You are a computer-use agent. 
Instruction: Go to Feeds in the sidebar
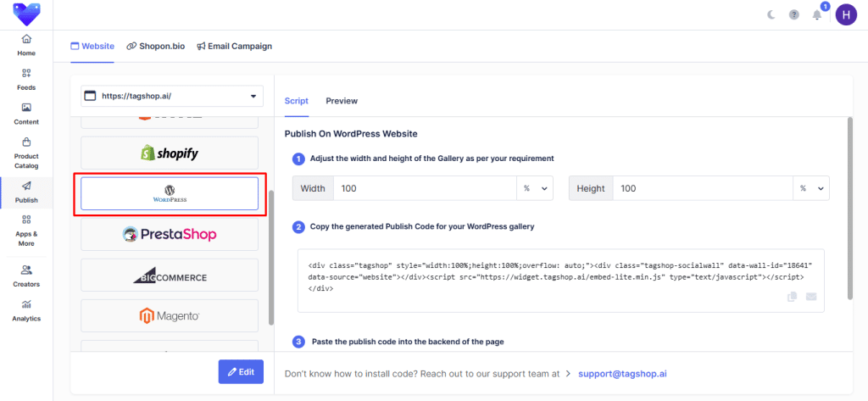click(26, 79)
